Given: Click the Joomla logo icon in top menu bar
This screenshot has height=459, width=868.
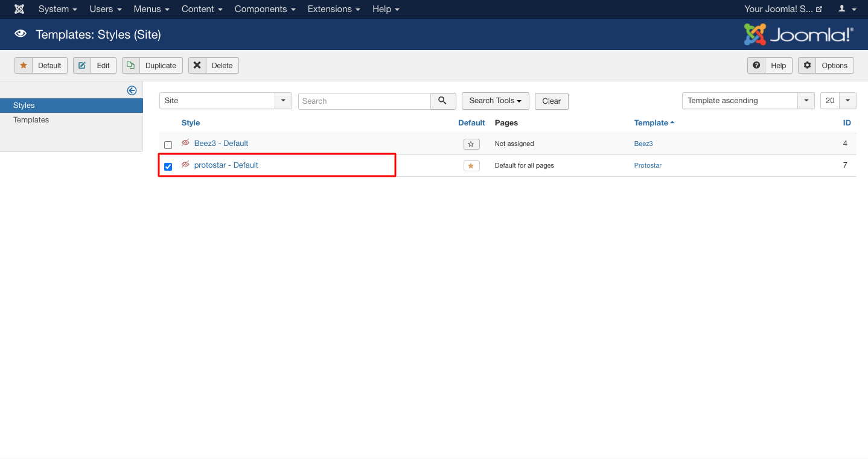Looking at the screenshot, I should pos(19,9).
